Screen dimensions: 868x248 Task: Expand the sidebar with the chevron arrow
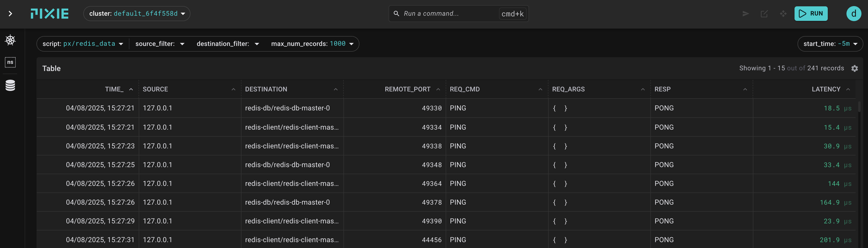[11, 14]
